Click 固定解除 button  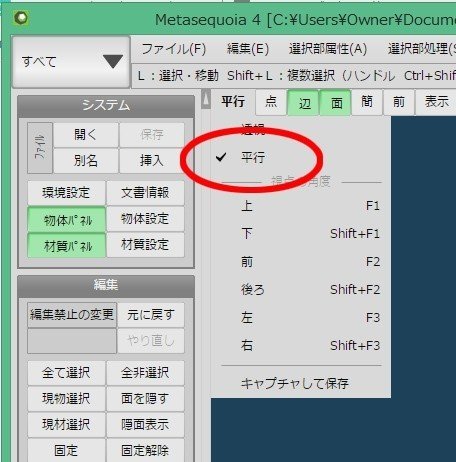pyautogui.click(x=145, y=451)
